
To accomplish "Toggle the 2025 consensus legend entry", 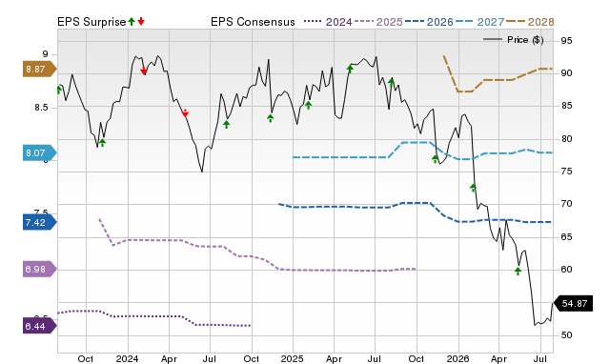I will (378, 22).
